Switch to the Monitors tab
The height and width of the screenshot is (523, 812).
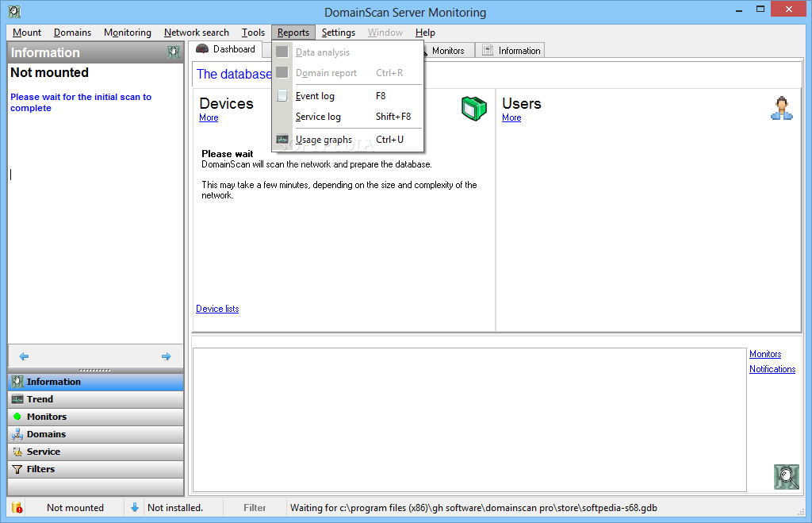[448, 50]
